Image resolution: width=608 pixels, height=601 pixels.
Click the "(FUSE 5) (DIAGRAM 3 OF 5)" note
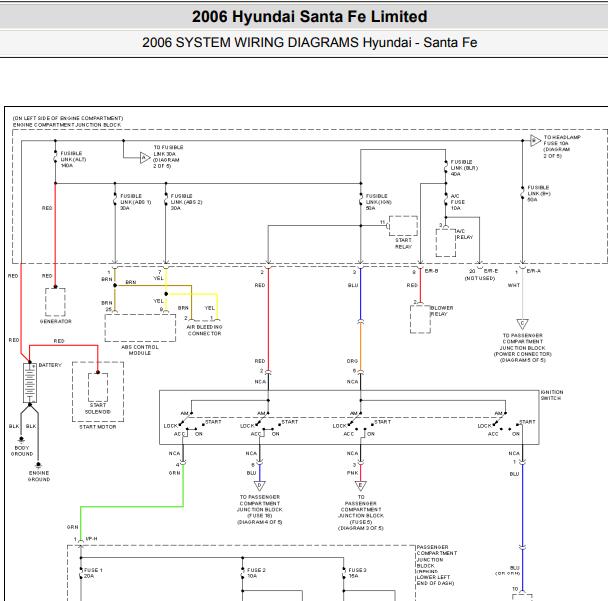(x=361, y=525)
